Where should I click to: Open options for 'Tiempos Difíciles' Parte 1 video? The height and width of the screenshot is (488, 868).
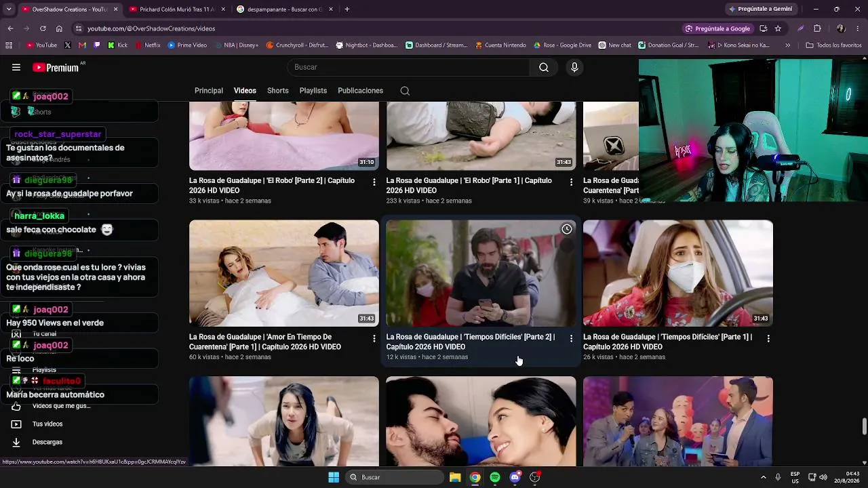(x=768, y=338)
